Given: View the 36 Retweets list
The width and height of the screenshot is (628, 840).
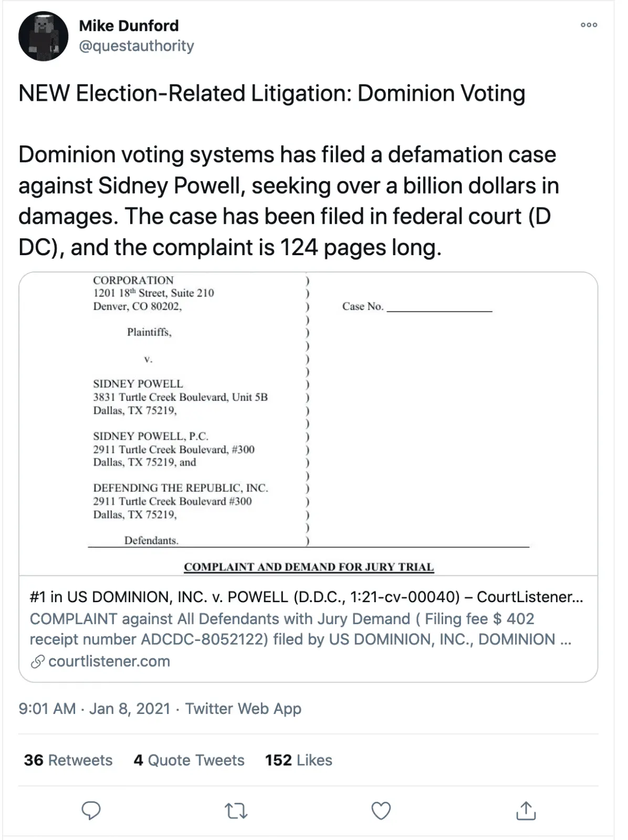Looking at the screenshot, I should (67, 760).
